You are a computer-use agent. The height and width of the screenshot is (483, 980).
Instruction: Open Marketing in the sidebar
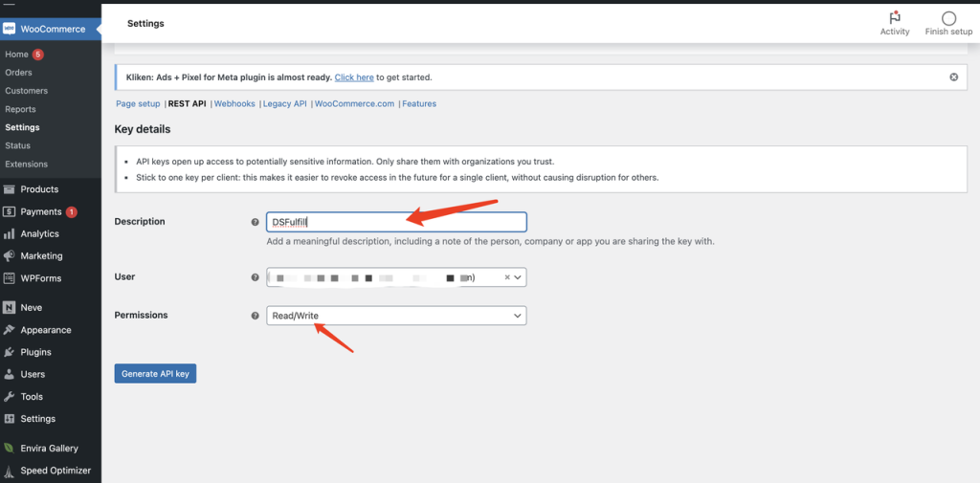click(41, 256)
